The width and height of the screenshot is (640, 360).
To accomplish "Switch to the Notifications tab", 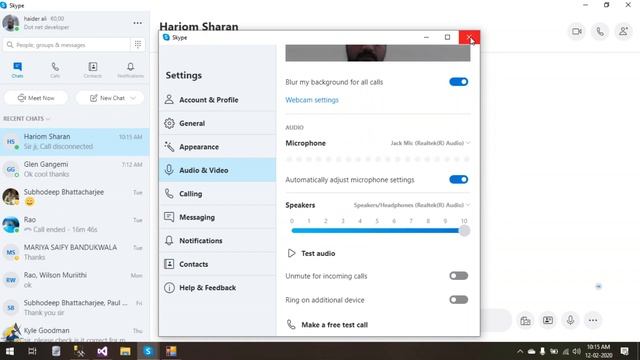I will [130, 70].
